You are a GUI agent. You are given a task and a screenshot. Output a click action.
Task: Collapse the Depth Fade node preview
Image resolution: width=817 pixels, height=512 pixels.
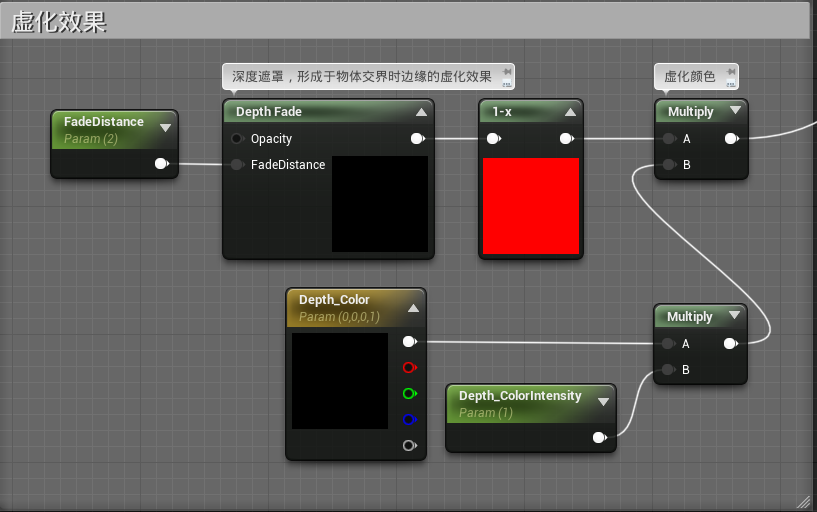click(x=421, y=112)
